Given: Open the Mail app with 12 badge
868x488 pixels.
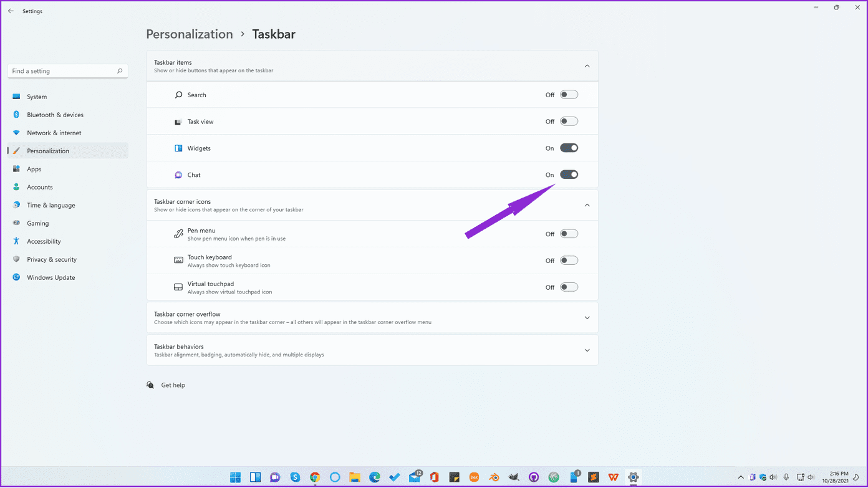Looking at the screenshot, I should [415, 477].
